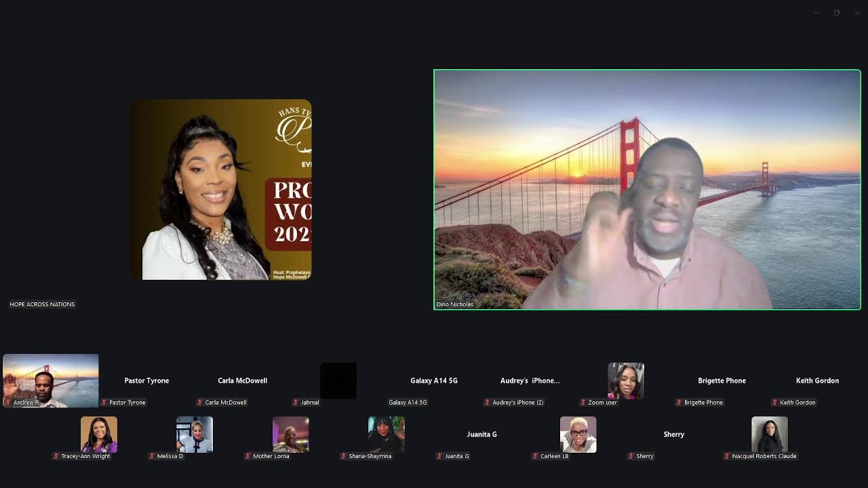Select Nacquel Roberts Claude's muted mic icon

pyautogui.click(x=727, y=456)
